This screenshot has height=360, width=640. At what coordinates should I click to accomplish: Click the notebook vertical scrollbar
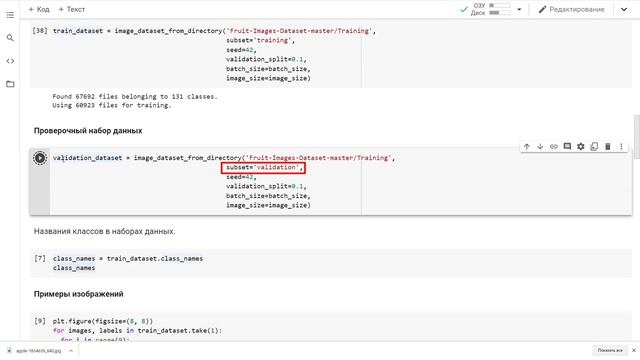(x=637, y=137)
